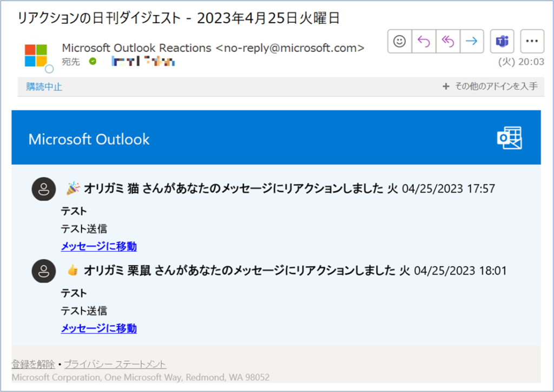Click その他のアドインを入手 to get add-ins

(x=491, y=87)
